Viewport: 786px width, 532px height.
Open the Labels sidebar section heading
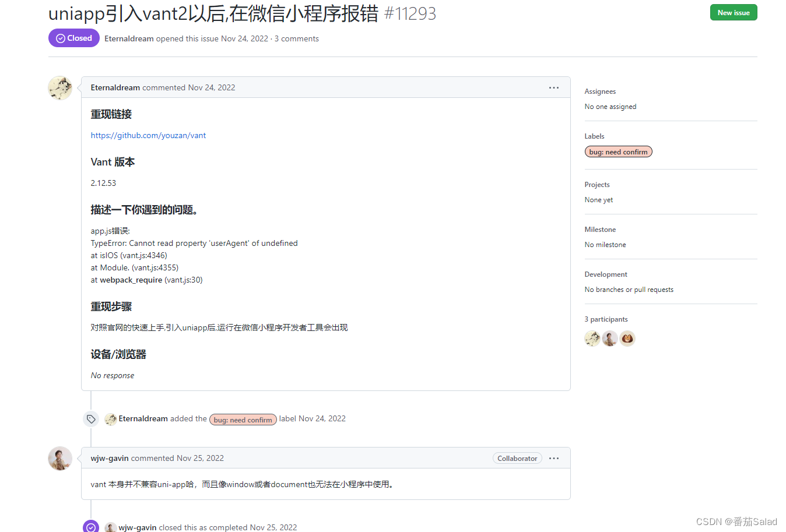594,136
